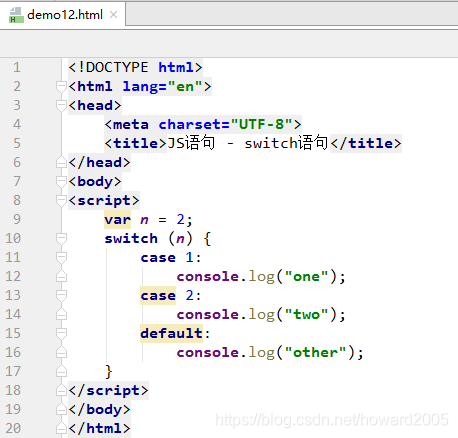Click the opening body tag on line 7
This screenshot has width=458, height=438.
pyautogui.click(x=95, y=182)
